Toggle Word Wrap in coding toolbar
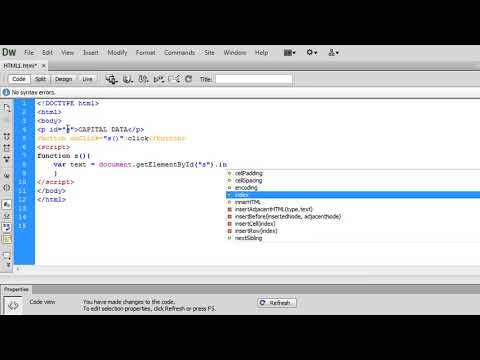Viewport: 480px width, 360px height. (7, 227)
